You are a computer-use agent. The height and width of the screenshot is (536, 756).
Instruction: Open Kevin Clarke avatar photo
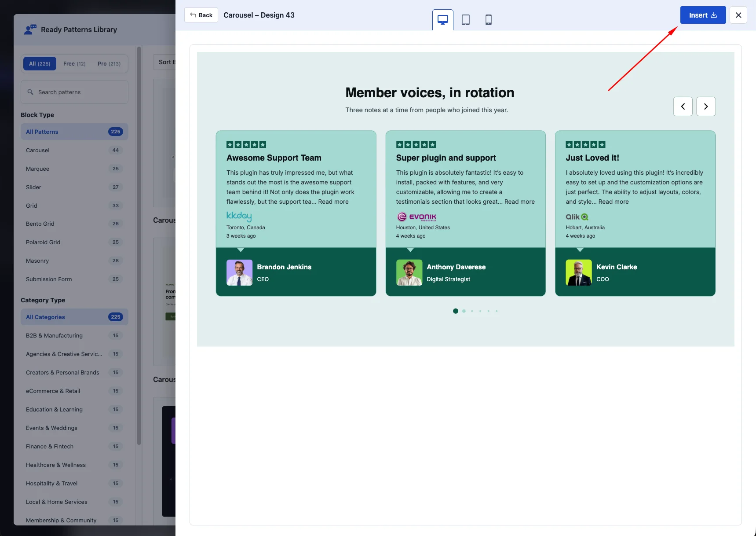pyautogui.click(x=579, y=272)
